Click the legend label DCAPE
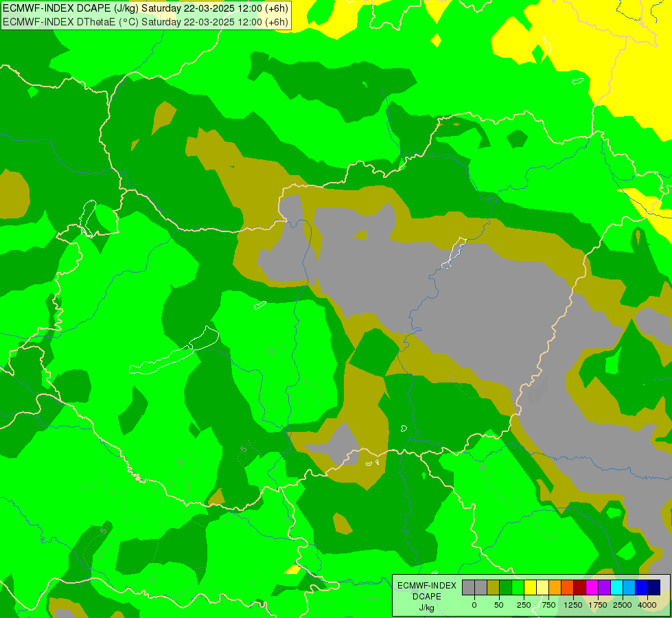The image size is (672, 618). 427,597
